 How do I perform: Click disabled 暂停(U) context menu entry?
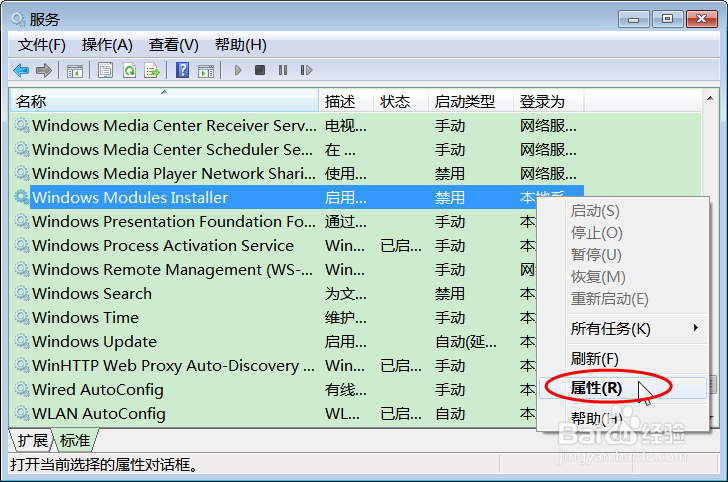point(623,254)
